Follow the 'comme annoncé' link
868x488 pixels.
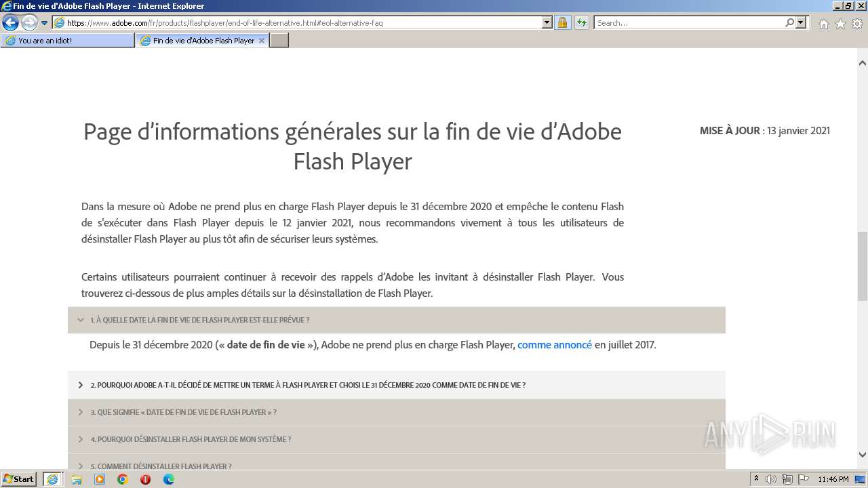[555, 344]
